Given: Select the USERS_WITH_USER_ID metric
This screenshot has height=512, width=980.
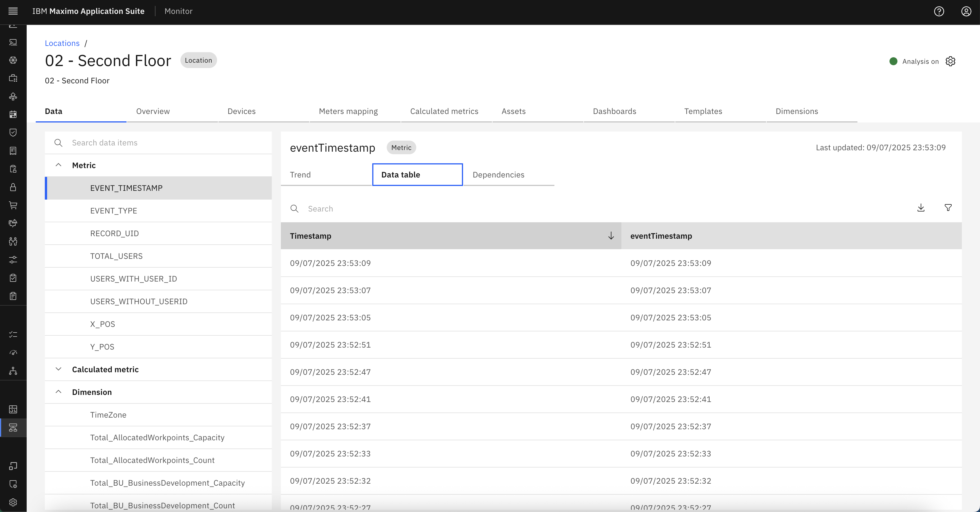Looking at the screenshot, I should click(158, 279).
